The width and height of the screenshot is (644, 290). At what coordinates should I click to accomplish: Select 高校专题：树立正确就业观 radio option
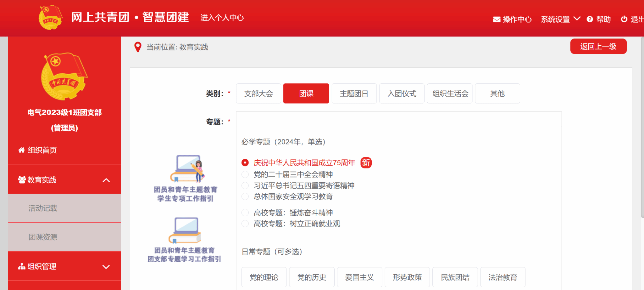(x=245, y=224)
